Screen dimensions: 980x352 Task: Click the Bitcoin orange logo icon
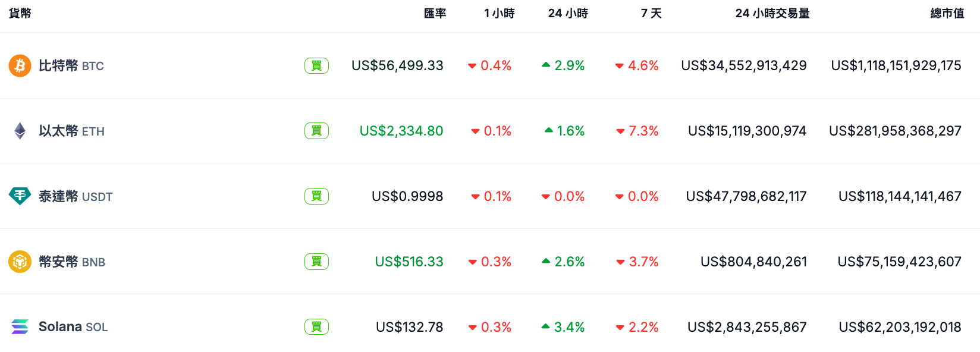20,65
